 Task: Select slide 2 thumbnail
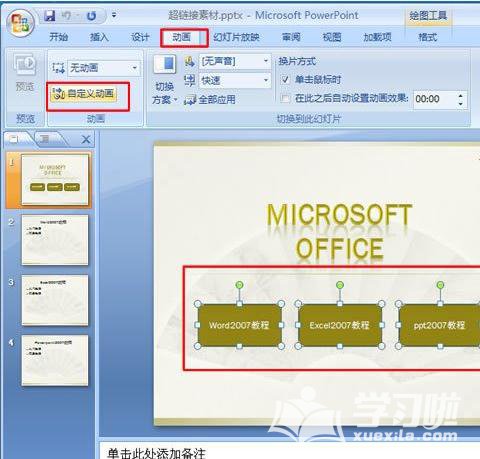coord(55,240)
